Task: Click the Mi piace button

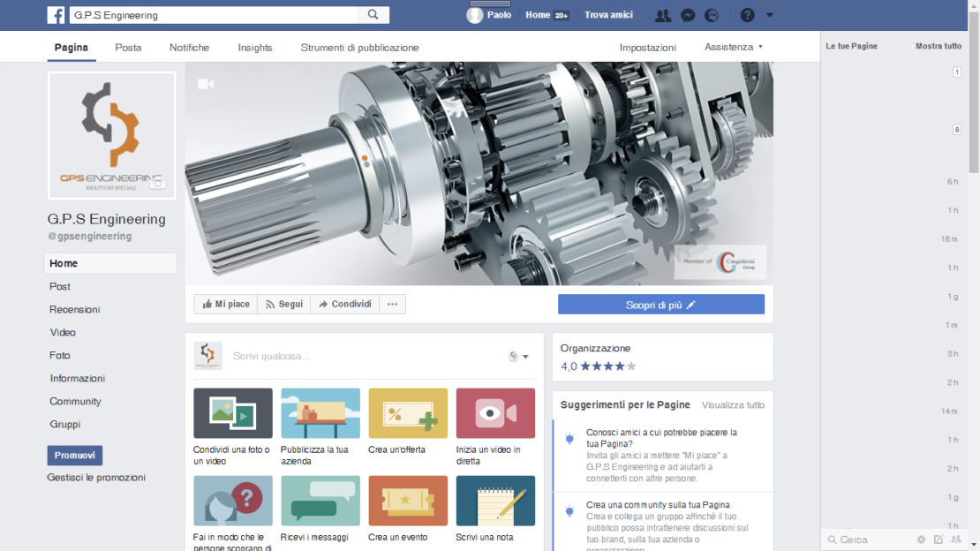Action: pos(226,304)
